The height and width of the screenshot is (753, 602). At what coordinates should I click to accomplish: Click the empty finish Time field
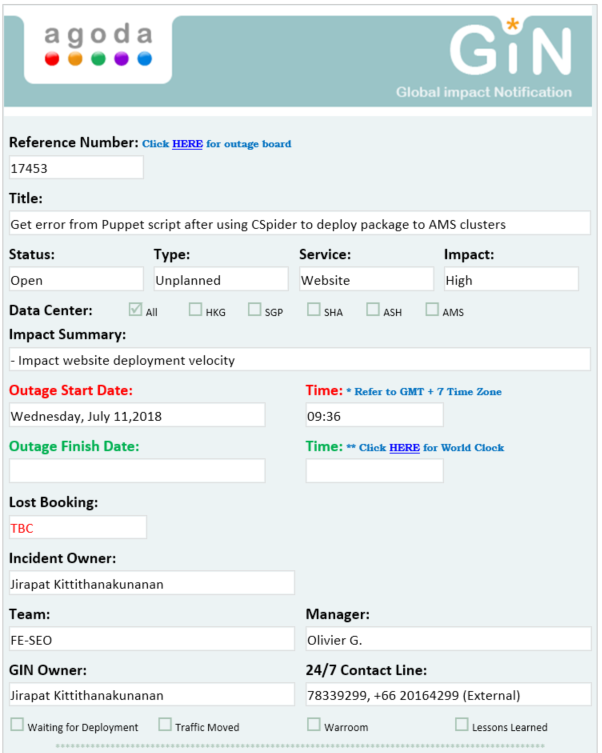coord(374,471)
